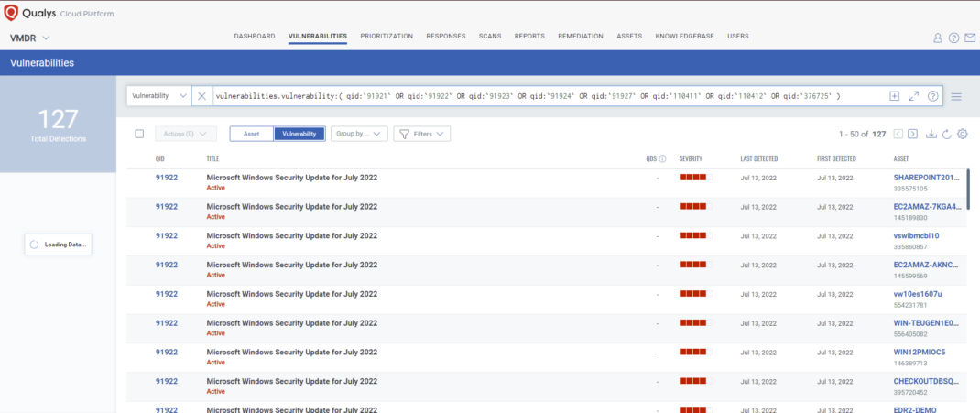This screenshot has height=413, width=980.
Task: Go to next page arrow
Action: point(912,134)
